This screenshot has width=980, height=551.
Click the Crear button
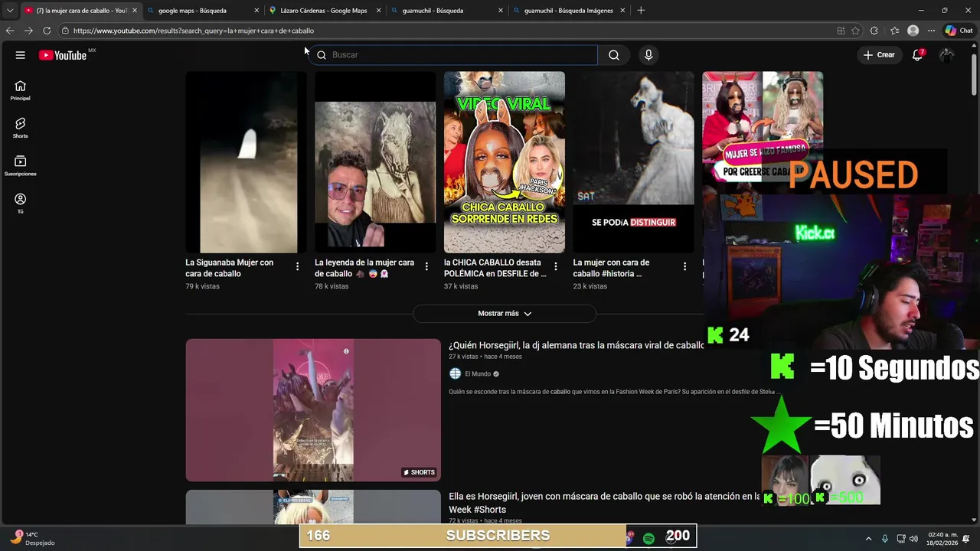pyautogui.click(x=879, y=55)
